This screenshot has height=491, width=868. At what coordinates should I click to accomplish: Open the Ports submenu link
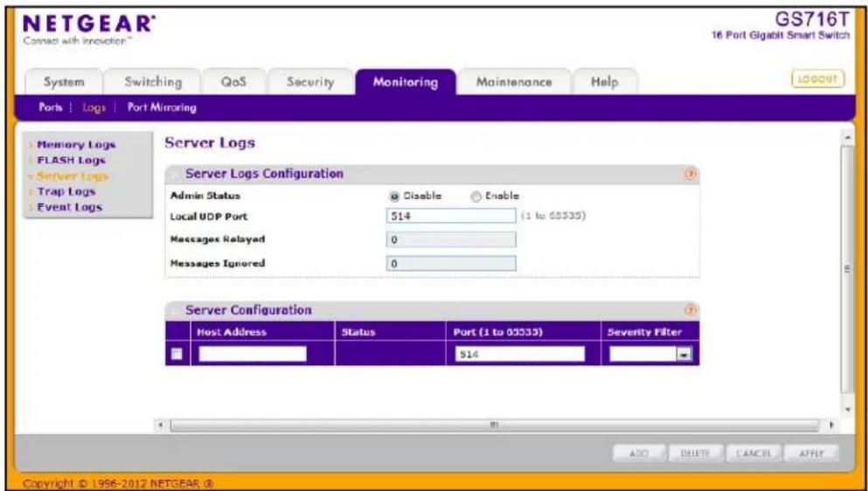coord(51,107)
